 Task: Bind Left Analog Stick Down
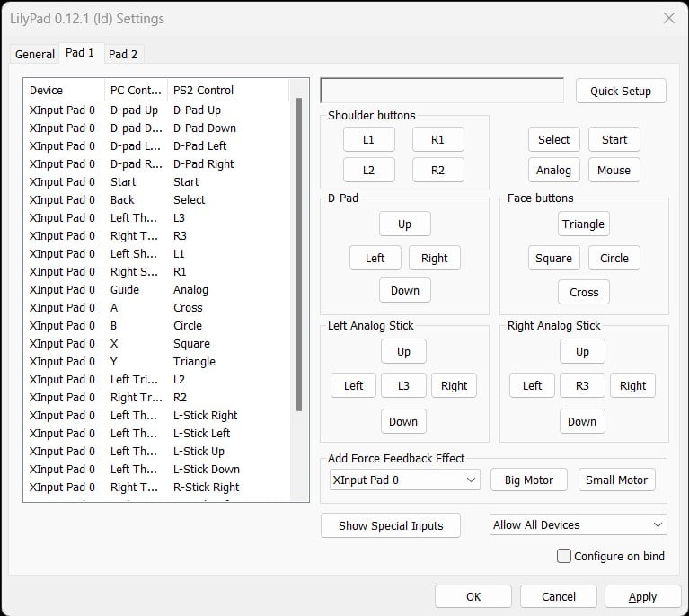403,421
